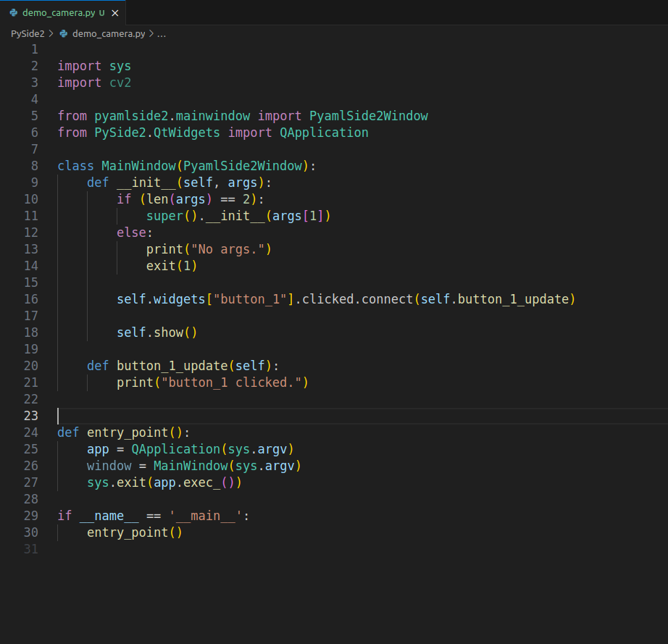
Task: Click 'exit(1)' on line 14
Action: (x=172, y=266)
